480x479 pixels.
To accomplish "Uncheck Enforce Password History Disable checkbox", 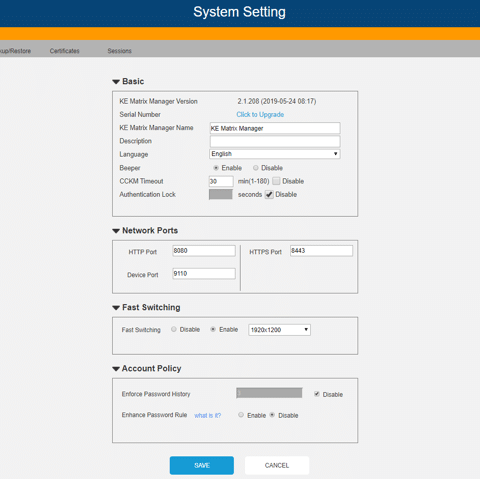I will (317, 394).
